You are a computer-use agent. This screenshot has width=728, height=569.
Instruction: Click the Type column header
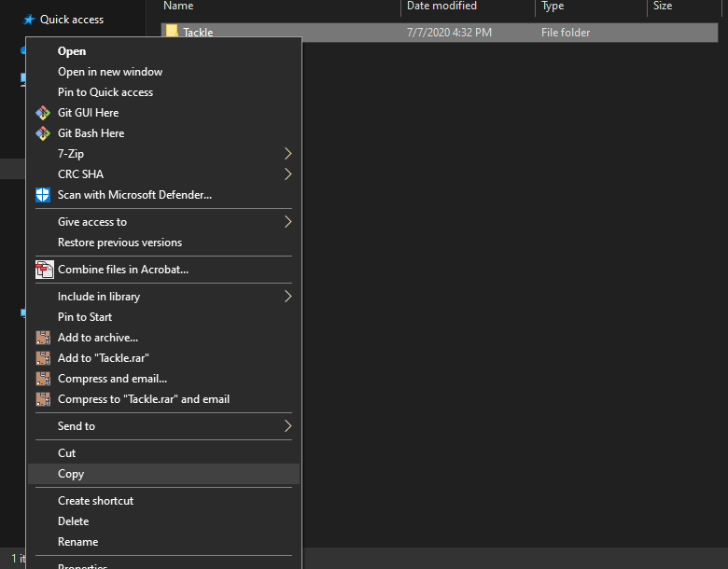(553, 7)
